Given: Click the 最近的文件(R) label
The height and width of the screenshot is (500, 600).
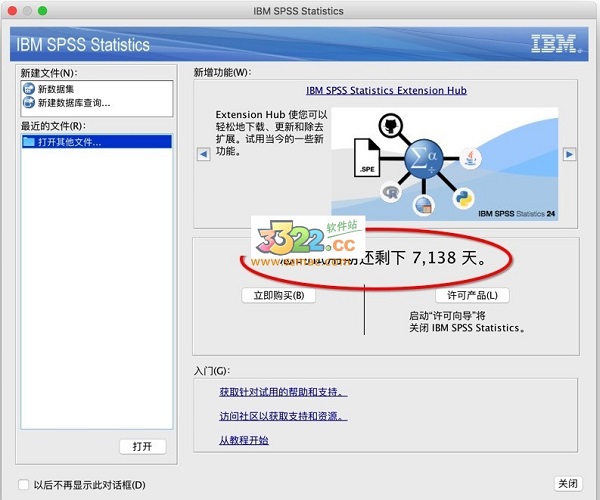Looking at the screenshot, I should (x=53, y=126).
